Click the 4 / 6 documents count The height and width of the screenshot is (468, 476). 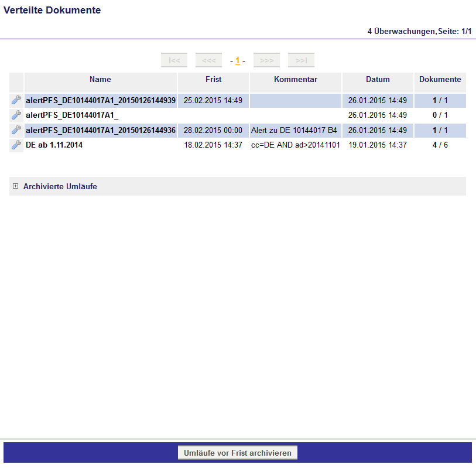440,145
